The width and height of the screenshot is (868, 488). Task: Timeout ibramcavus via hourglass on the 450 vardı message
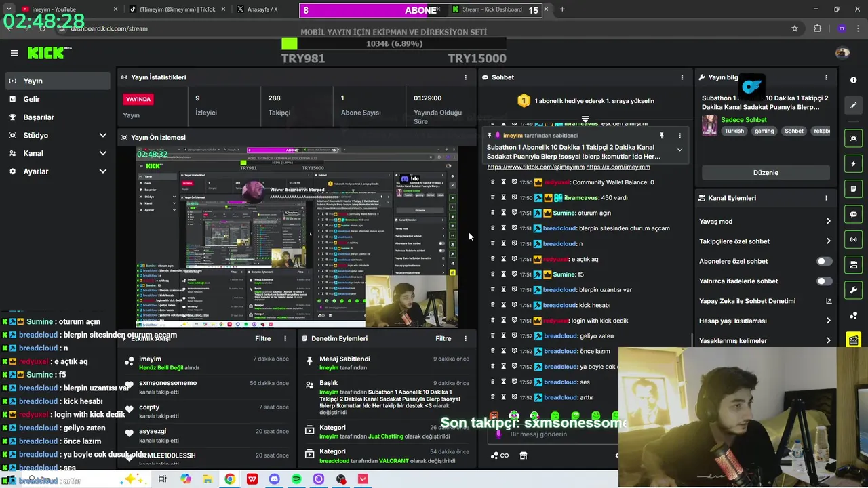503,198
